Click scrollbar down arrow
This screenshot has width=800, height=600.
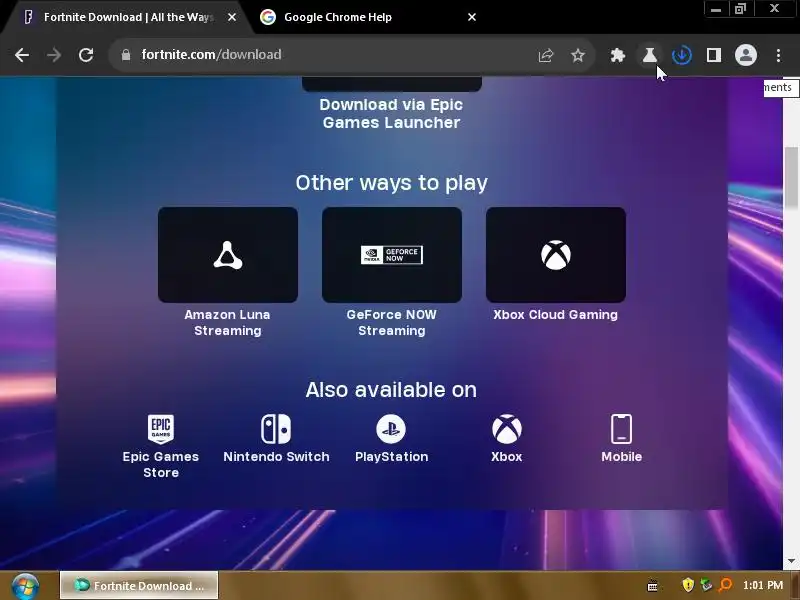coord(791,561)
